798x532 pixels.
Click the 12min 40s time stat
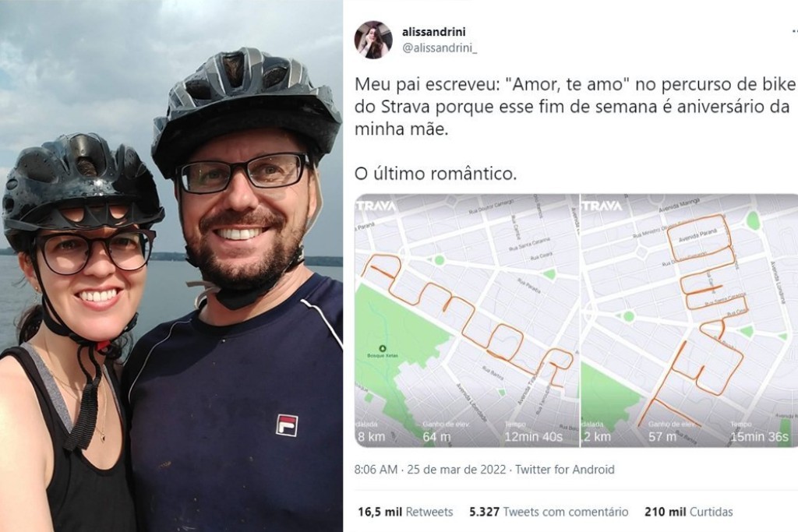point(533,436)
